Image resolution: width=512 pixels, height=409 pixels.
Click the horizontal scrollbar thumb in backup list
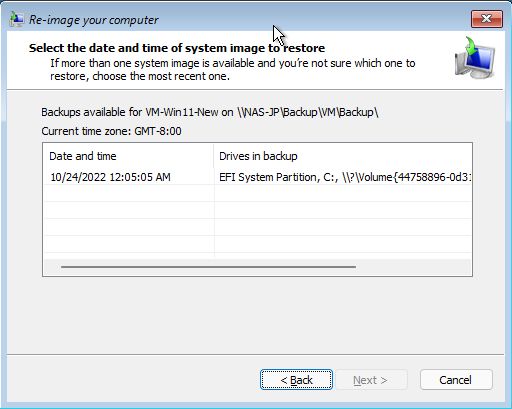tap(208, 267)
